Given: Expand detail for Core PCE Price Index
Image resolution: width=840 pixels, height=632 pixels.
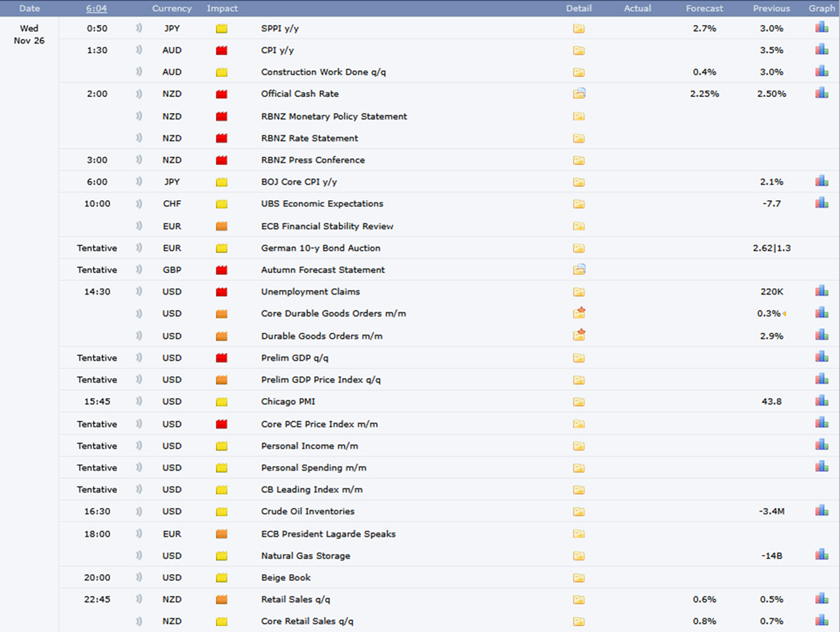Looking at the screenshot, I should (x=579, y=424).
